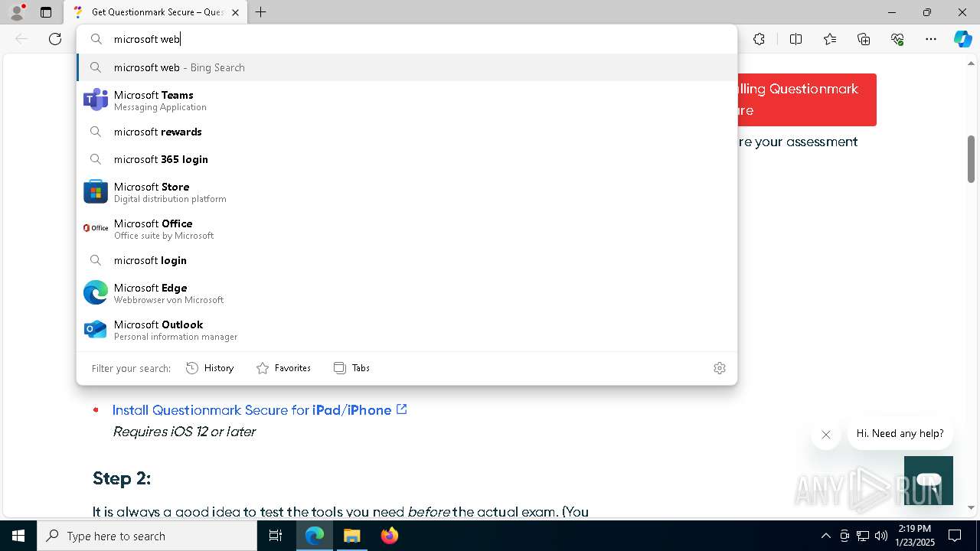This screenshot has width=980, height=551.
Task: Open the tab actions menu icon
Action: click(46, 12)
